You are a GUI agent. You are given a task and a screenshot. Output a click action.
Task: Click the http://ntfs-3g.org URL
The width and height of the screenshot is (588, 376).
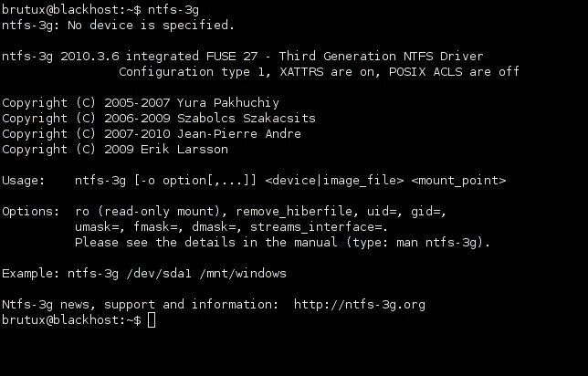pyautogui.click(x=359, y=305)
